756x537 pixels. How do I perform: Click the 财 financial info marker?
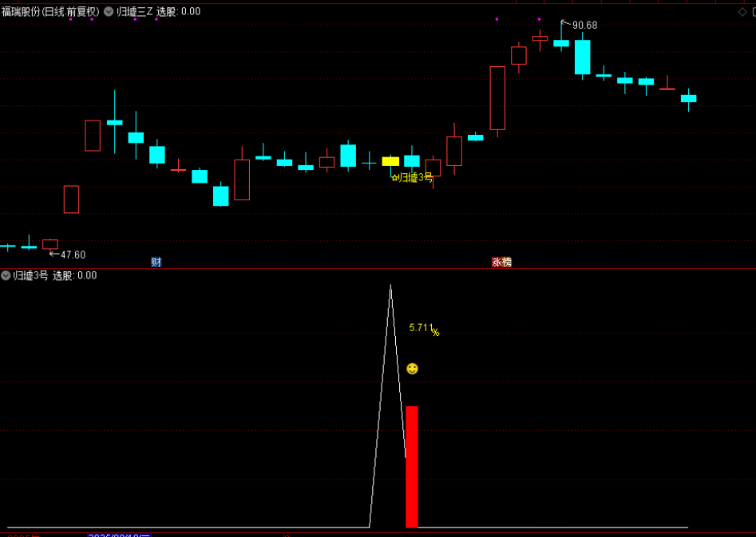(156, 262)
